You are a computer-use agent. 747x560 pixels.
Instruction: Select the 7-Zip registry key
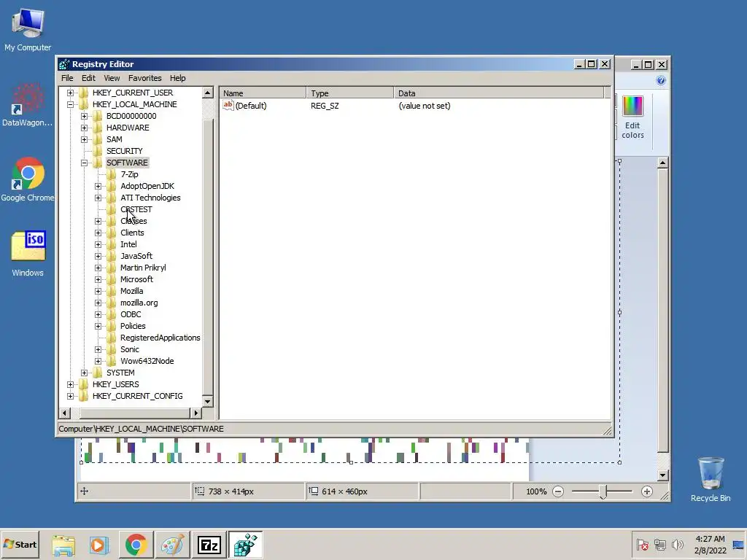coord(129,174)
